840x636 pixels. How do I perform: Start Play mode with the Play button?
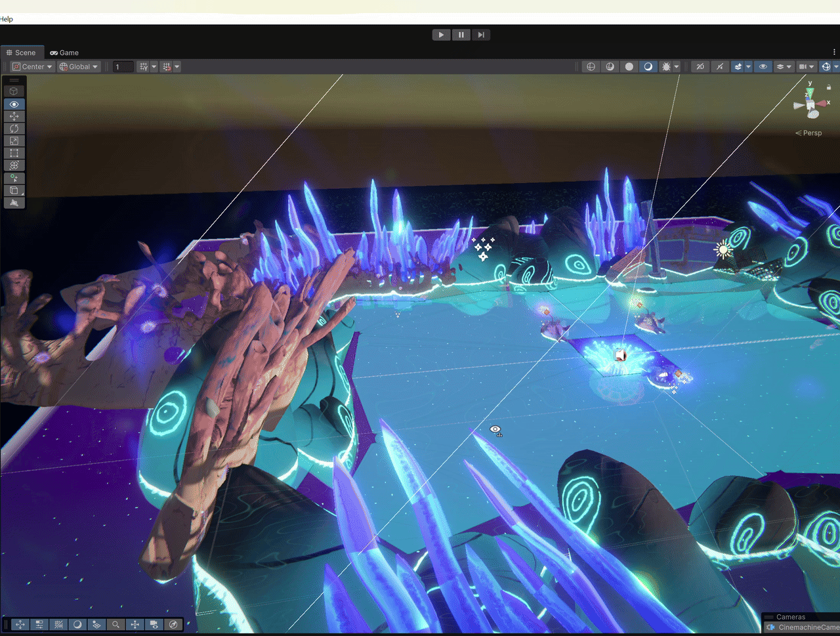click(x=441, y=35)
